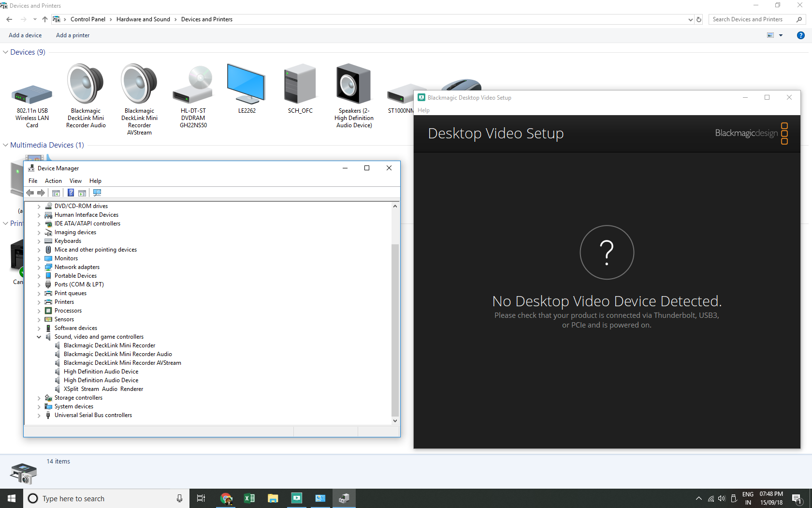Click Control Panel in breadcrumb path

tap(87, 19)
